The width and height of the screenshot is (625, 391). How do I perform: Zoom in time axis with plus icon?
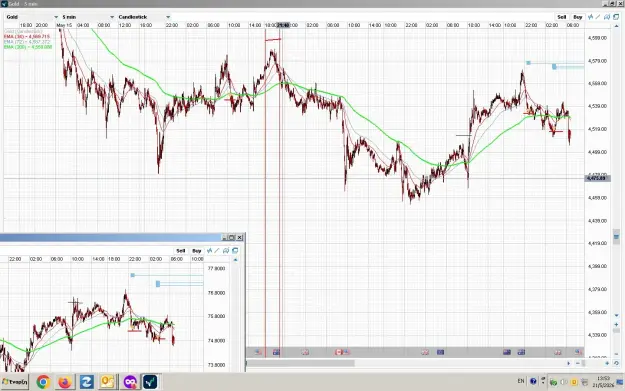coord(607,363)
